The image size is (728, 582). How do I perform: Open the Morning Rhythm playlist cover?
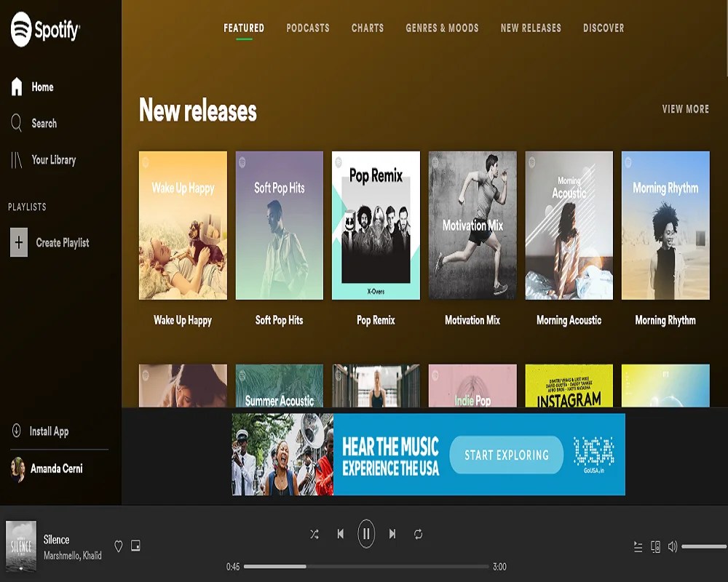click(666, 225)
